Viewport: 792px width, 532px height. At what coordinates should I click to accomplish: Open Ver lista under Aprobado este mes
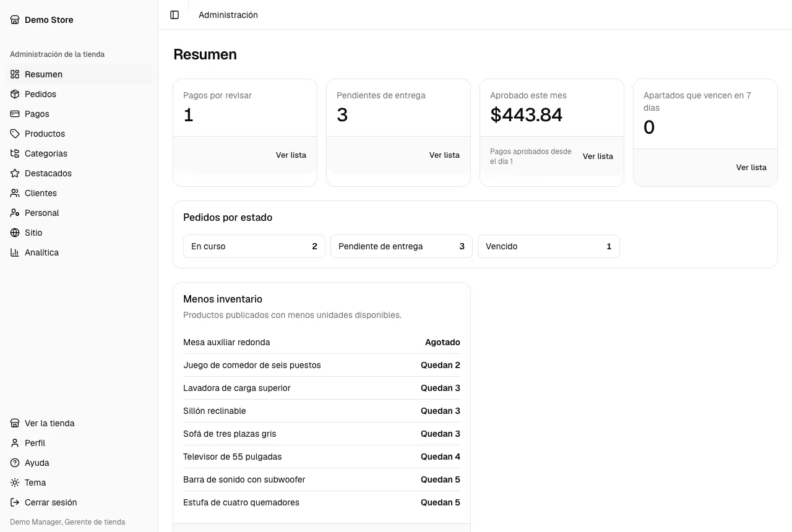(598, 157)
